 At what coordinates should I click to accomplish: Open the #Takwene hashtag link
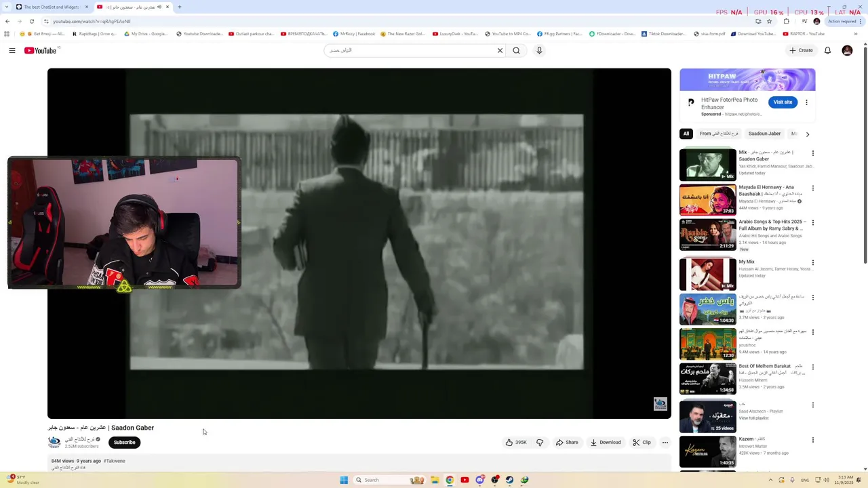tap(115, 461)
